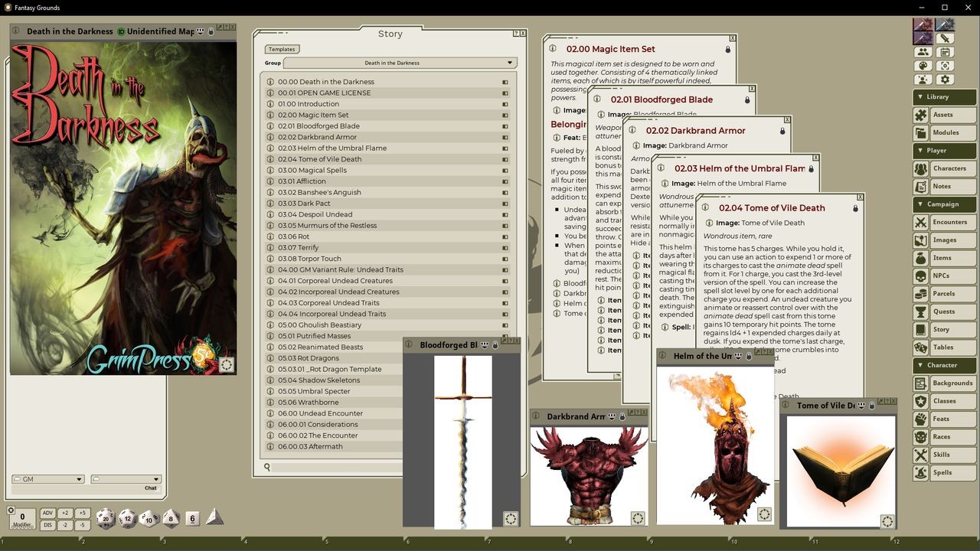Roll the d20 die
Screen dimensions: 980x551
coord(106,518)
